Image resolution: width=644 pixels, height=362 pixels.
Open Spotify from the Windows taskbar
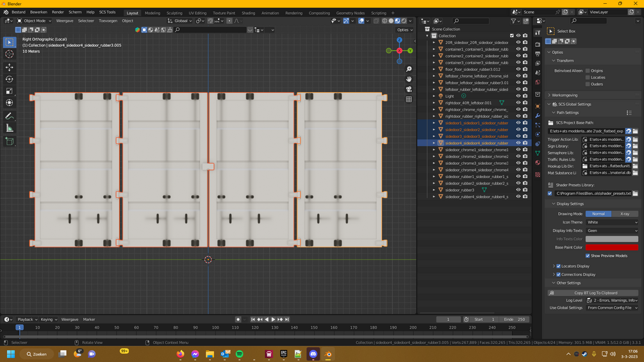240,354
